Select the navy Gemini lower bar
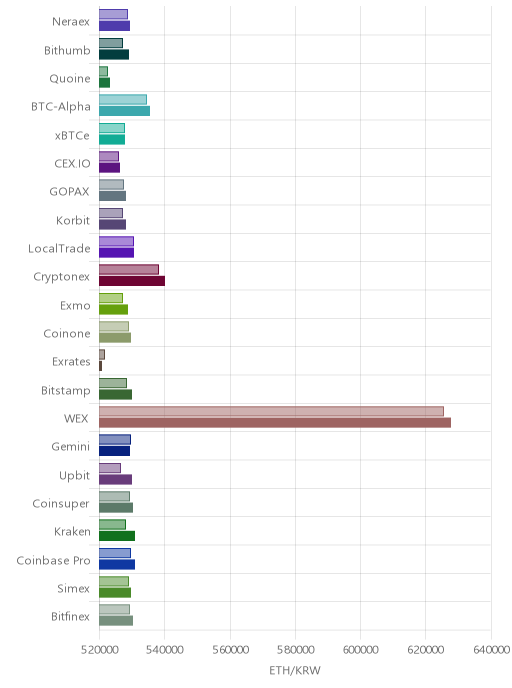The image size is (512, 688). pyautogui.click(x=115, y=451)
